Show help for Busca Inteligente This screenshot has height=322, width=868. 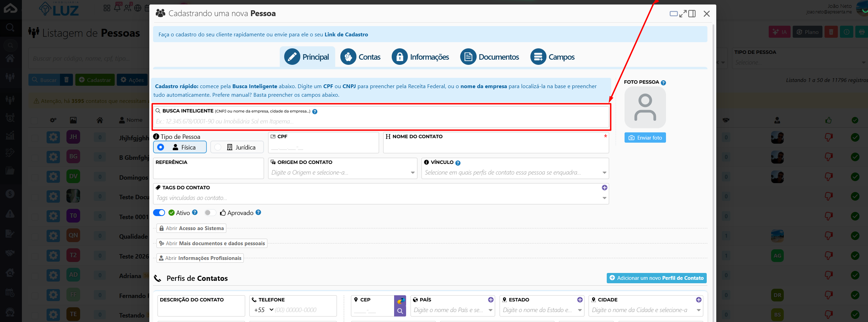click(x=315, y=111)
